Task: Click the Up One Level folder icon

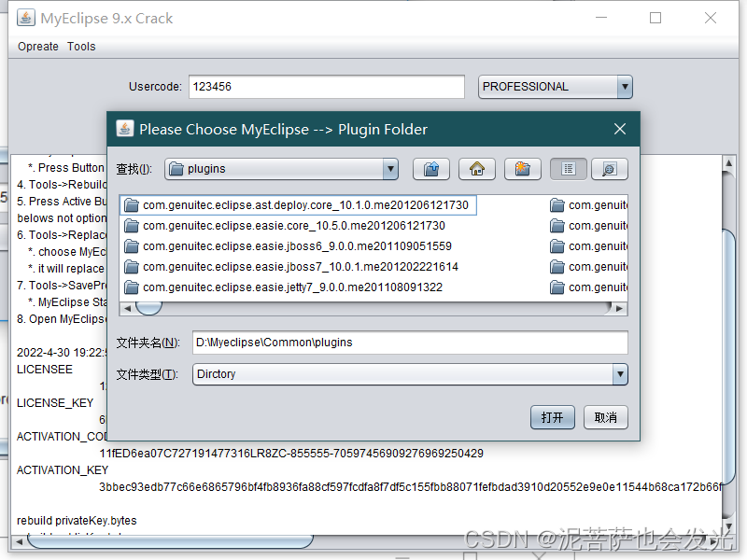Action: (x=431, y=169)
